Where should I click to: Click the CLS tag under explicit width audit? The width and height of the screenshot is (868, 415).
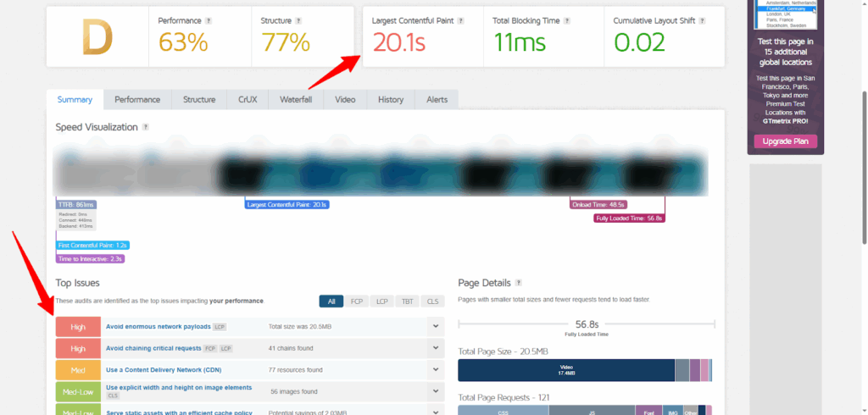(x=113, y=396)
